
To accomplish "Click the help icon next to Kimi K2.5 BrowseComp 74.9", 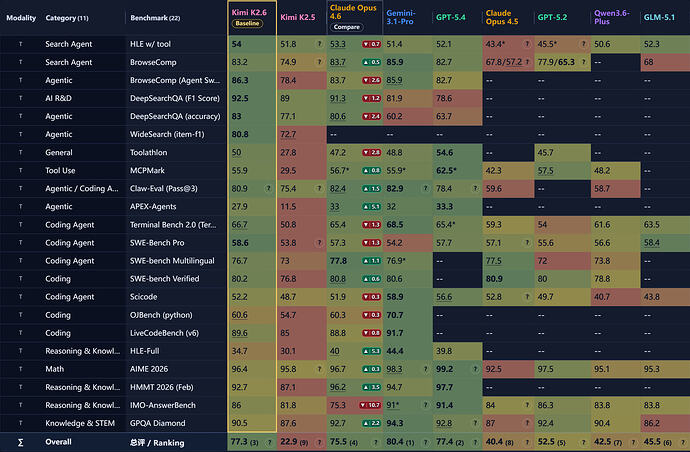I will 320,62.
